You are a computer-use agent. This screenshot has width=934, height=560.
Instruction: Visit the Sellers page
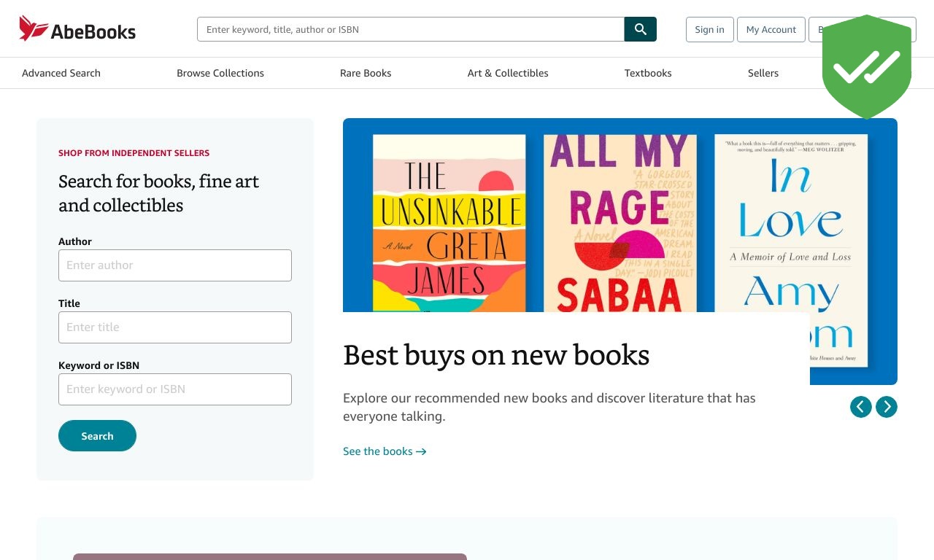(763, 73)
